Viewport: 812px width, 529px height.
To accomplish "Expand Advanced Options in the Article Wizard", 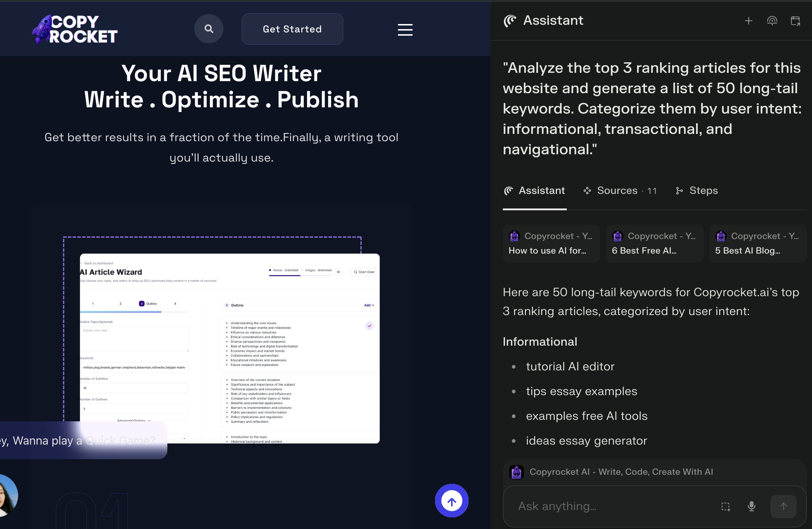I will click(132, 421).
